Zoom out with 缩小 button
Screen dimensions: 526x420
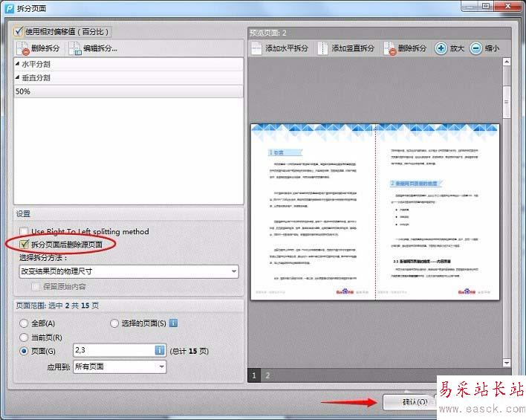point(484,48)
